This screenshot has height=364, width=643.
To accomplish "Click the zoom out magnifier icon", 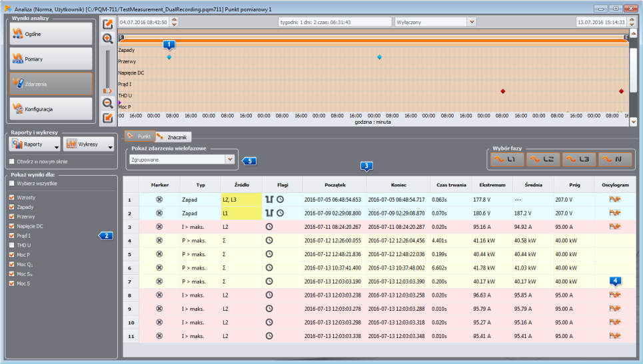I will pyautogui.click(x=107, y=103).
